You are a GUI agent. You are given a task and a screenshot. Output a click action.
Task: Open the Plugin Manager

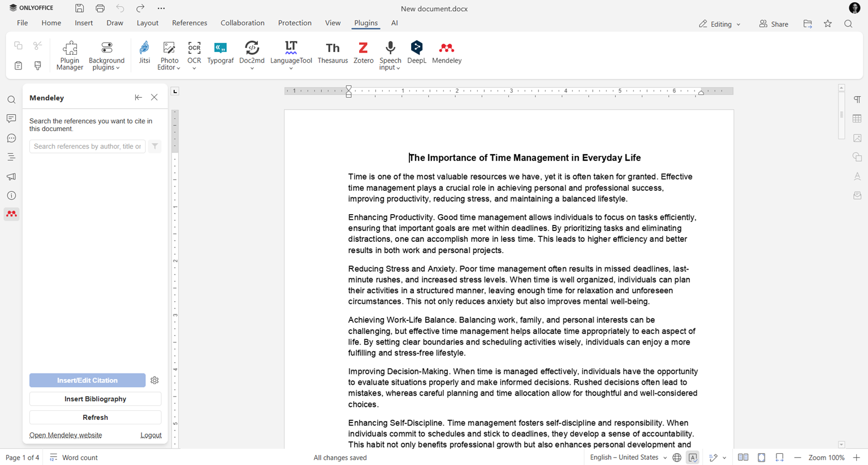click(70, 55)
